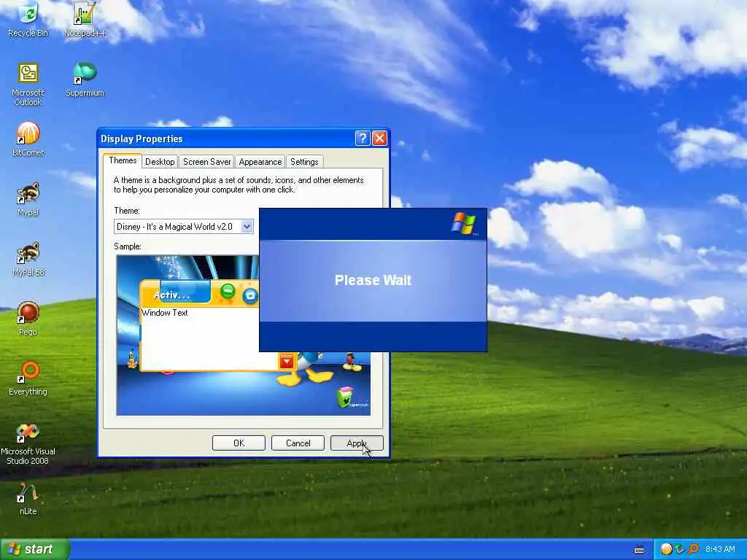This screenshot has height=560, width=747.
Task: Select the Everything desktop shortcut
Action: tap(28, 378)
